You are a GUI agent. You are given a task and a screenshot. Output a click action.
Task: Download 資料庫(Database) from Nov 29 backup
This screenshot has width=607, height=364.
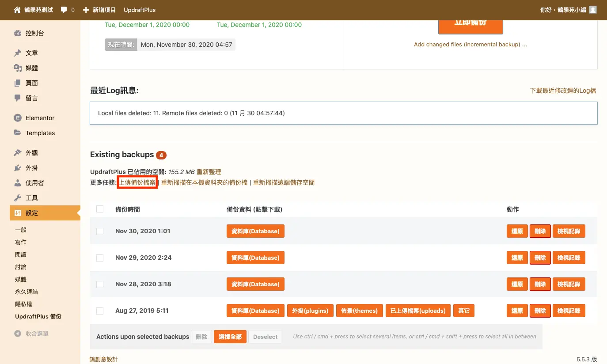pos(255,258)
